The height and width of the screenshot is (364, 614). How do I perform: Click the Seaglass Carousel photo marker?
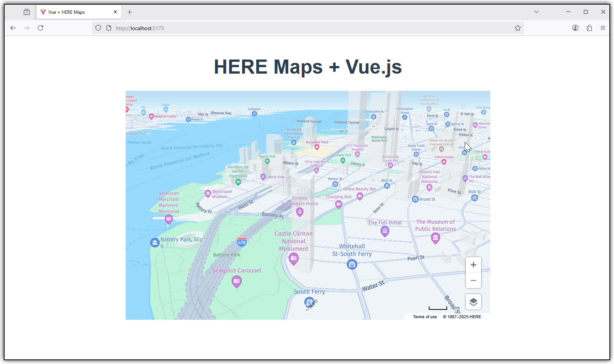(237, 282)
